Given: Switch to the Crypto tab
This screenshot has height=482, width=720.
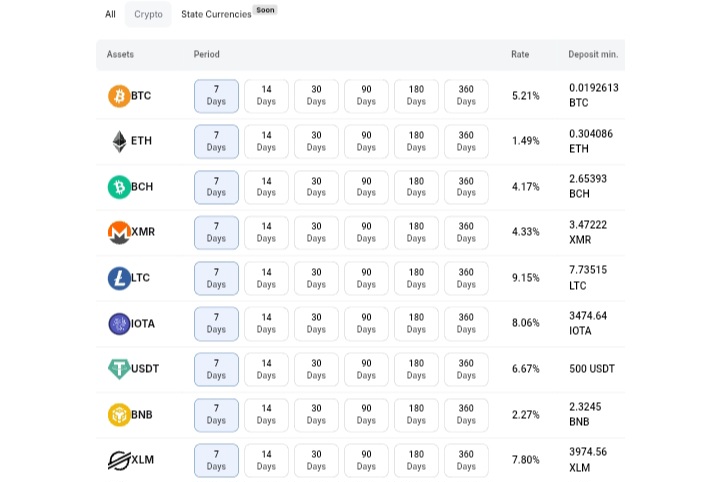Looking at the screenshot, I should [148, 14].
